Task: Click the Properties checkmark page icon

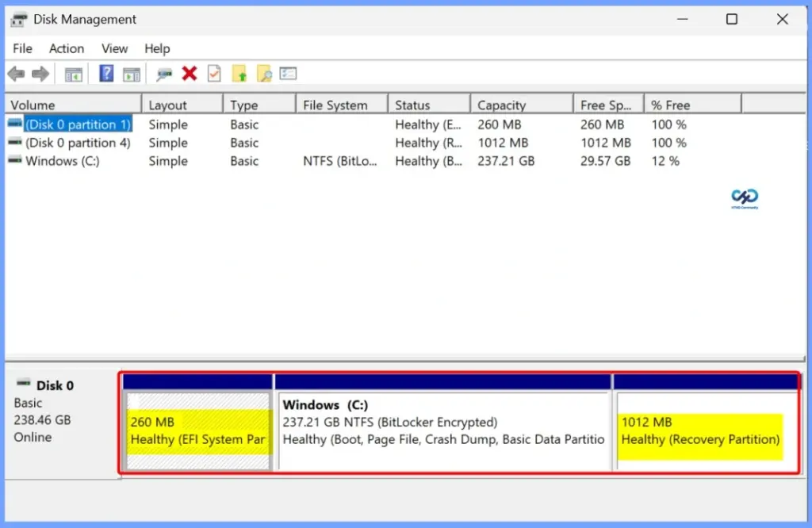Action: 214,74
